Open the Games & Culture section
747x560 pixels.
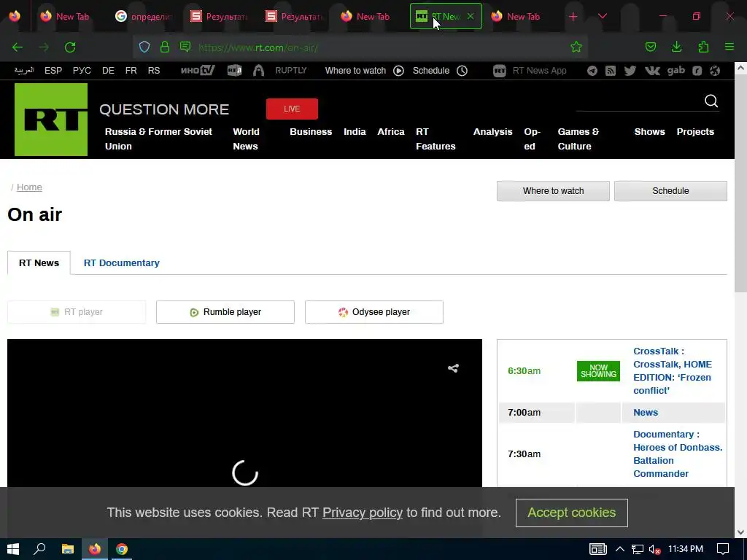click(578, 139)
